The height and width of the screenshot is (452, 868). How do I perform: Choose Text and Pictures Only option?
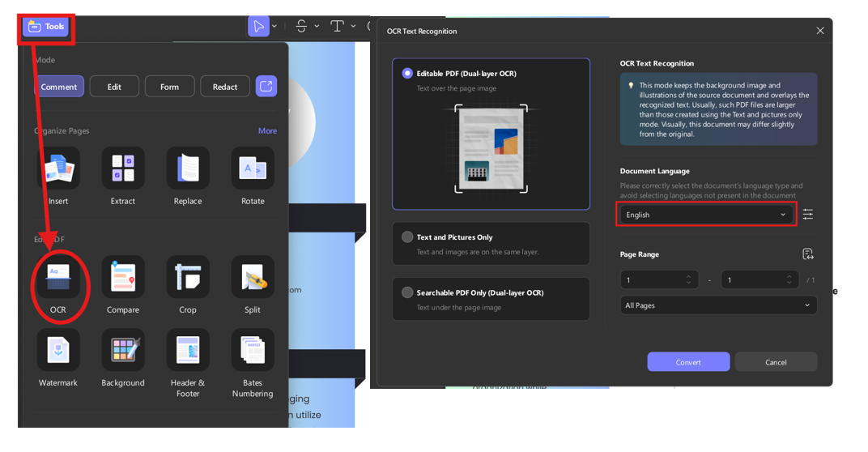coord(491,244)
